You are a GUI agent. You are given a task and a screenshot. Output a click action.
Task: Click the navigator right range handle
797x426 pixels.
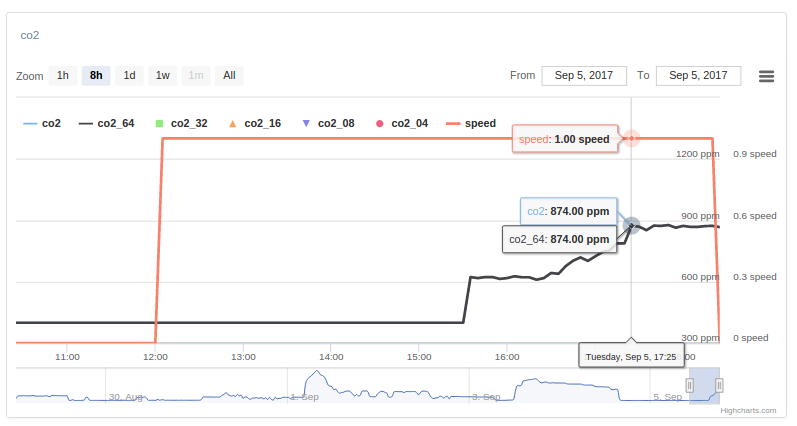pyautogui.click(x=719, y=385)
